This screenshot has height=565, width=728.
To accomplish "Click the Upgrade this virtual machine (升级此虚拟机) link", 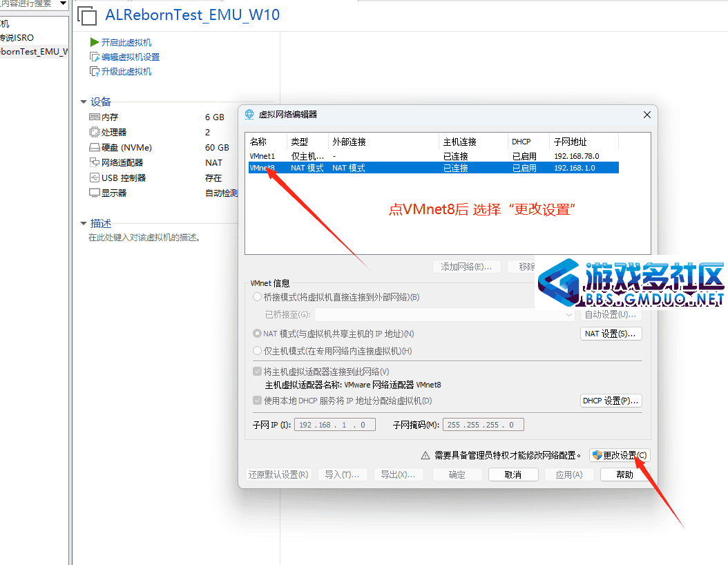I will [x=126, y=72].
